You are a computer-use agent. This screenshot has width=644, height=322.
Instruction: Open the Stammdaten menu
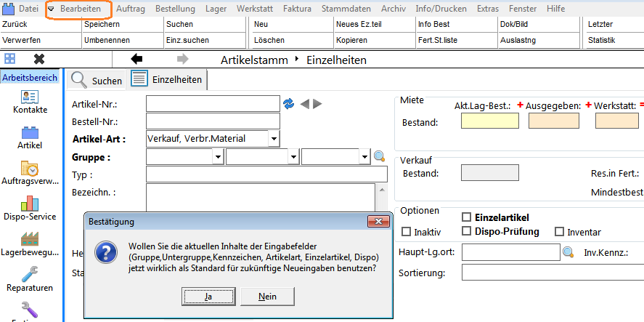coord(346,9)
